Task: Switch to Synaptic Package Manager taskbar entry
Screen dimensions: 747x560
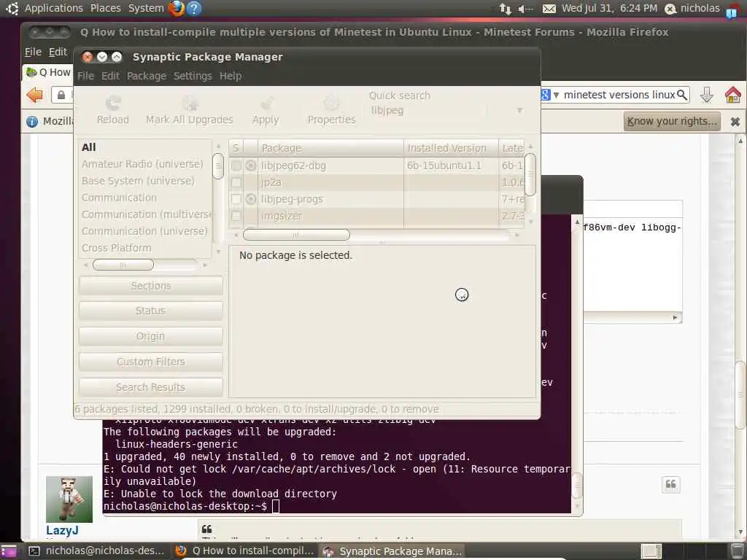Action: click(393, 551)
